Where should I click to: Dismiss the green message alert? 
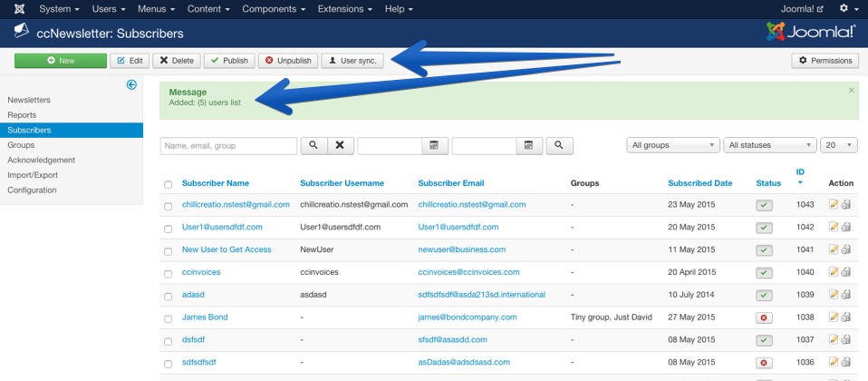[x=852, y=91]
